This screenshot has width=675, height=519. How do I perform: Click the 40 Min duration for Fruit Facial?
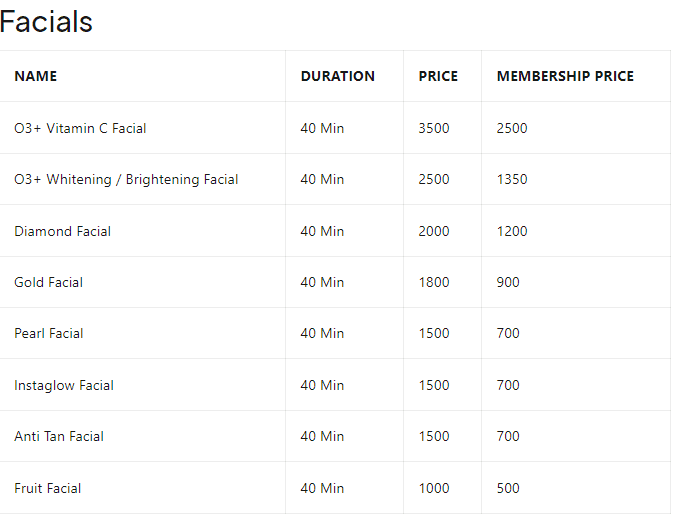tap(322, 488)
